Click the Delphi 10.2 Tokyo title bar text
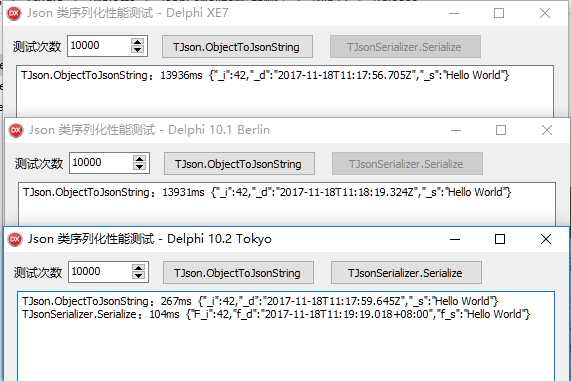Screen dimensions: 571x381 click(150, 239)
